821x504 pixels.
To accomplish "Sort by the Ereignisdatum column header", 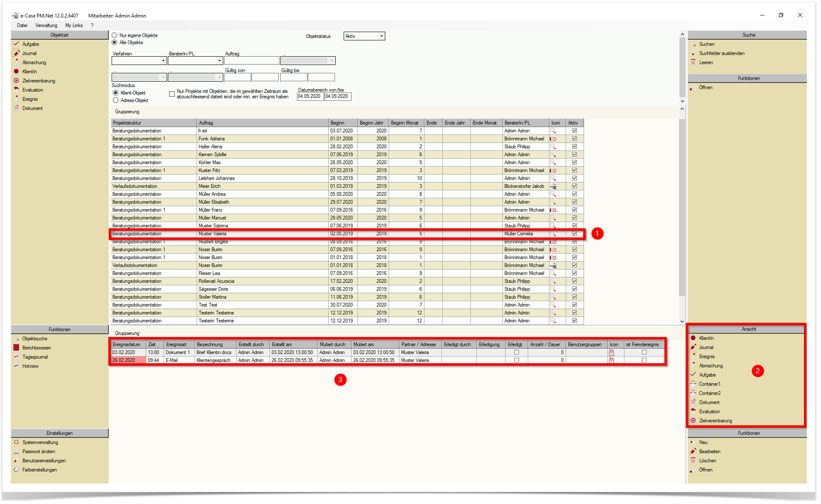I will (x=128, y=344).
